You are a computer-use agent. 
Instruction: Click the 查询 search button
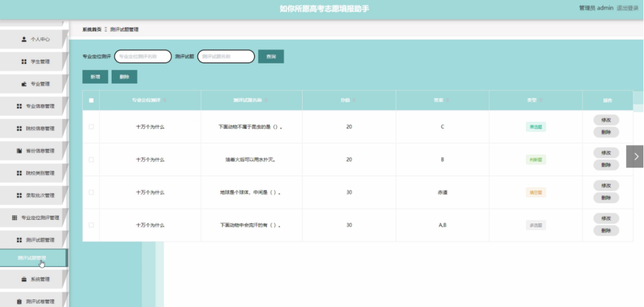click(x=271, y=56)
